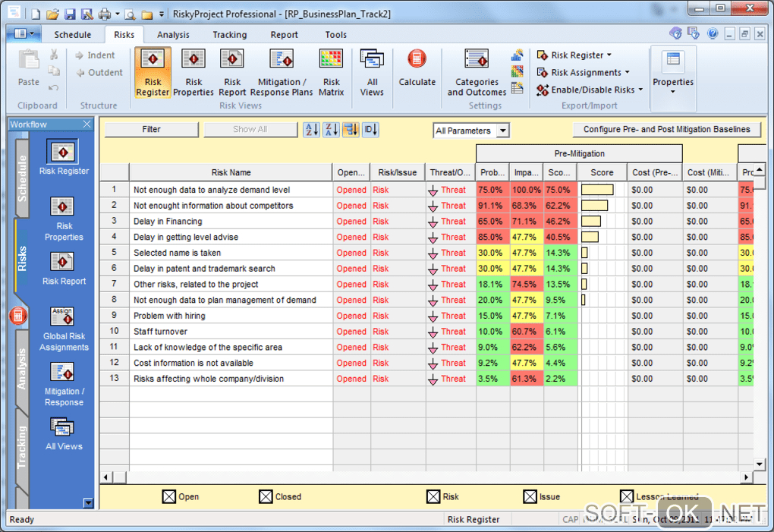This screenshot has height=532, width=774.
Task: Toggle the Lesson Learned checkbox
Action: coord(626,496)
